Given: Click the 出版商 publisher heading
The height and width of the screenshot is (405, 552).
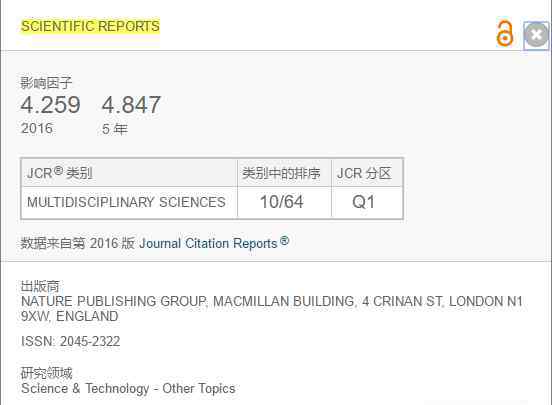Looking at the screenshot, I should click(x=40, y=286).
